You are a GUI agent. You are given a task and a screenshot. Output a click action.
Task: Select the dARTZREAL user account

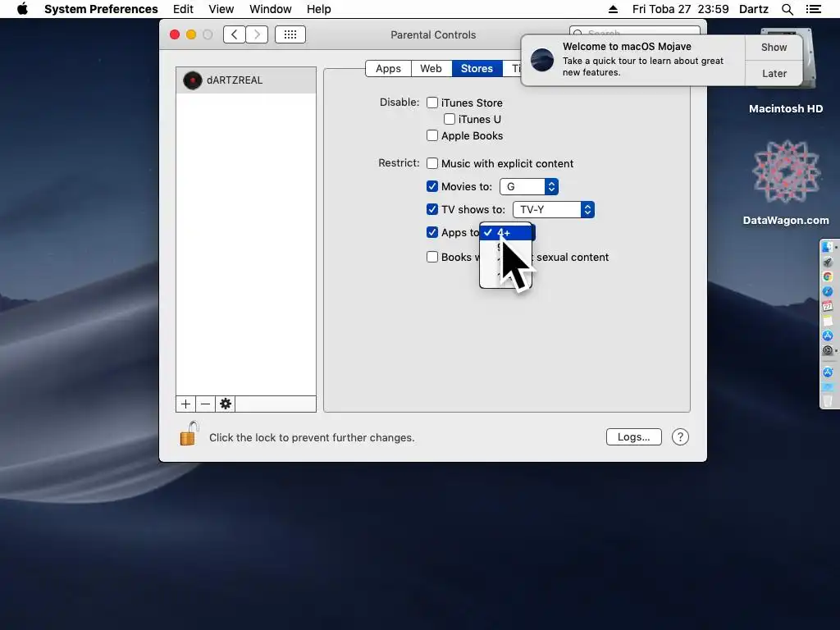click(x=246, y=80)
